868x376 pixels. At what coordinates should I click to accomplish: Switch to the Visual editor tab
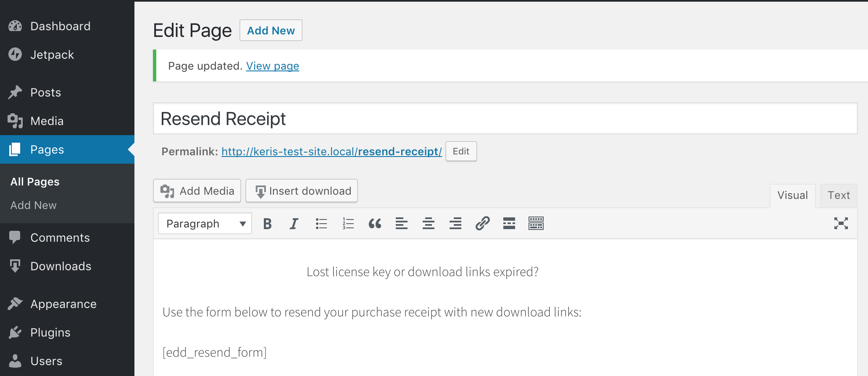click(792, 196)
